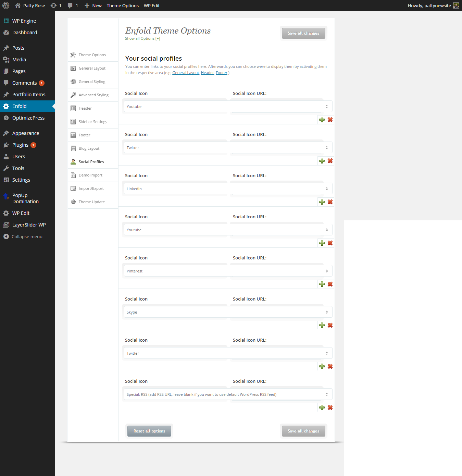Screen dimensions: 462x476
Task: Add a row with the plus under Pinterest
Action: (322, 284)
